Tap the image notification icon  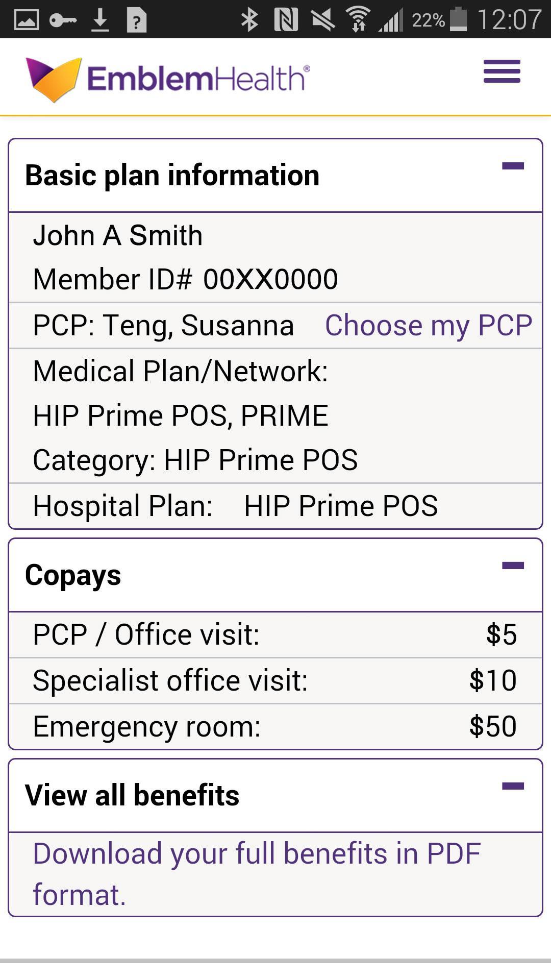(27, 20)
